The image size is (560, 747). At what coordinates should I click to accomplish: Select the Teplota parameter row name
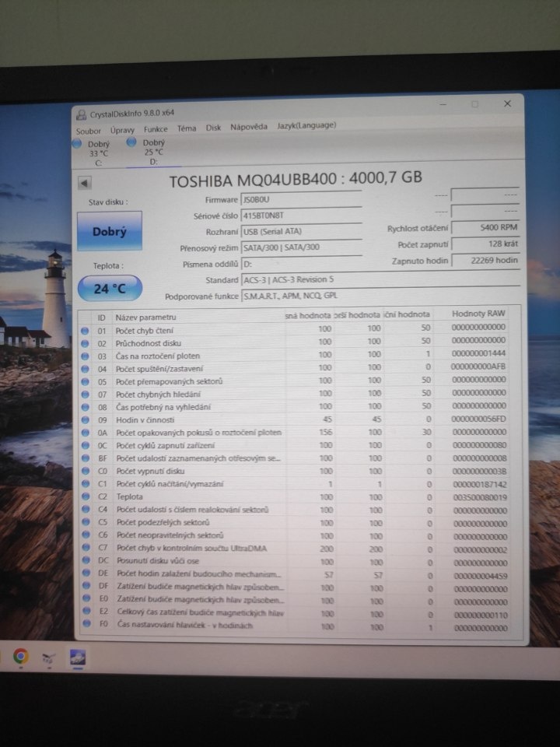[x=130, y=496]
